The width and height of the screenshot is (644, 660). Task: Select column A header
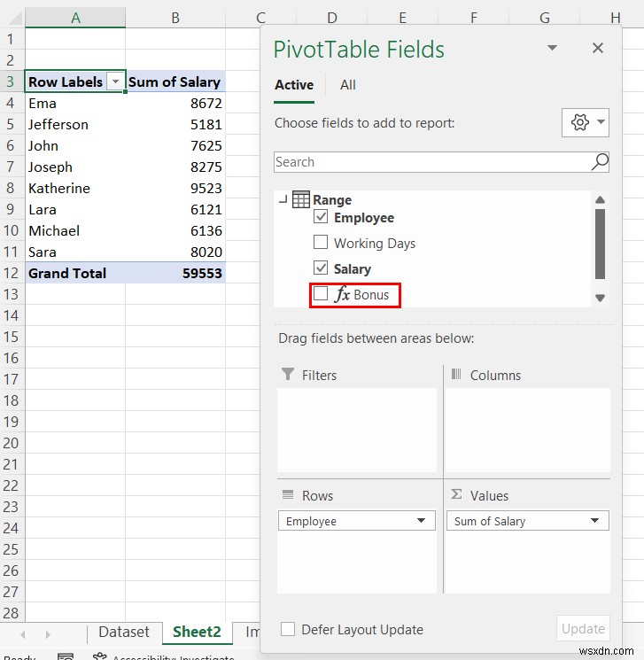click(75, 18)
